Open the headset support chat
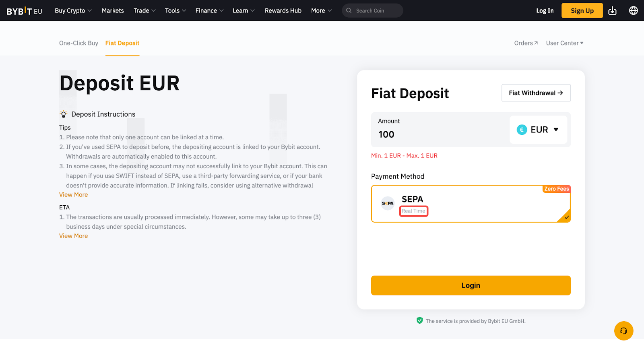Screen dimensions: 644x351 pyautogui.click(x=623, y=331)
